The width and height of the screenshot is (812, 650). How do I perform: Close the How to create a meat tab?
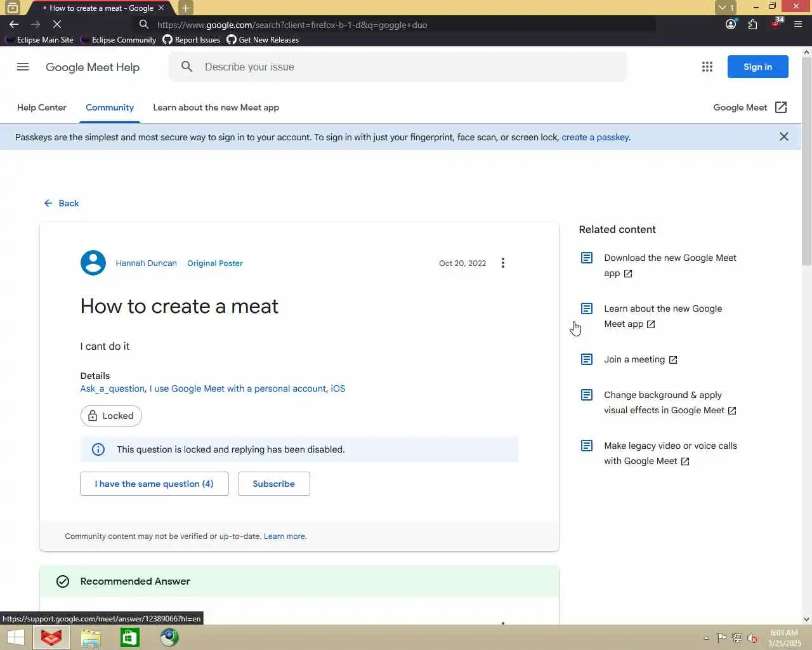click(161, 8)
